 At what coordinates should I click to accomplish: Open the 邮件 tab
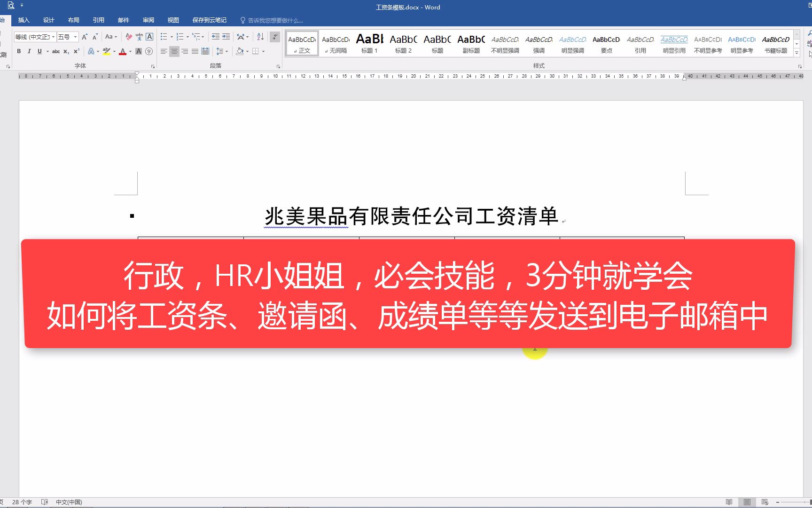[x=124, y=20]
